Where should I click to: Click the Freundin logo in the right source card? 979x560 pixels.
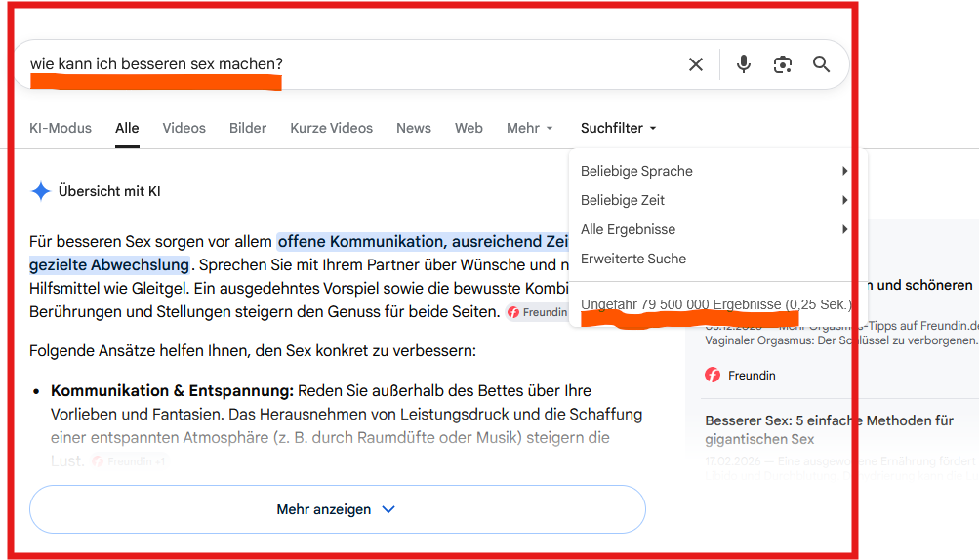tap(713, 376)
